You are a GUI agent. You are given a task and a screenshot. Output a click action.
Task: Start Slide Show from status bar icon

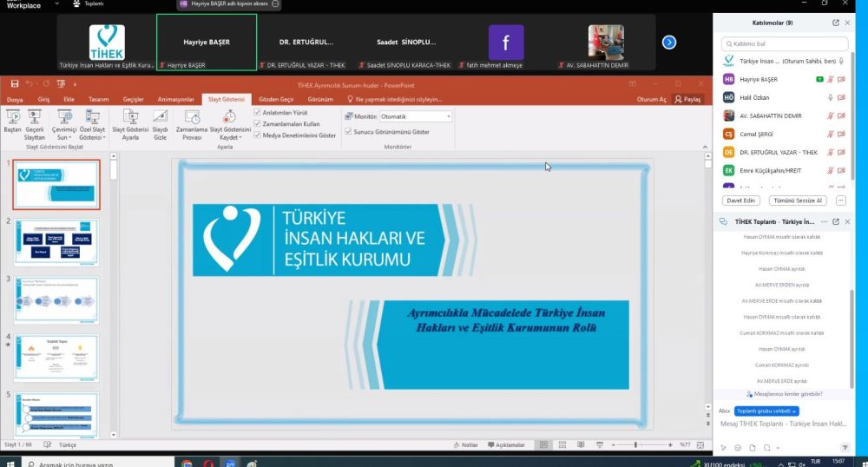(x=600, y=445)
